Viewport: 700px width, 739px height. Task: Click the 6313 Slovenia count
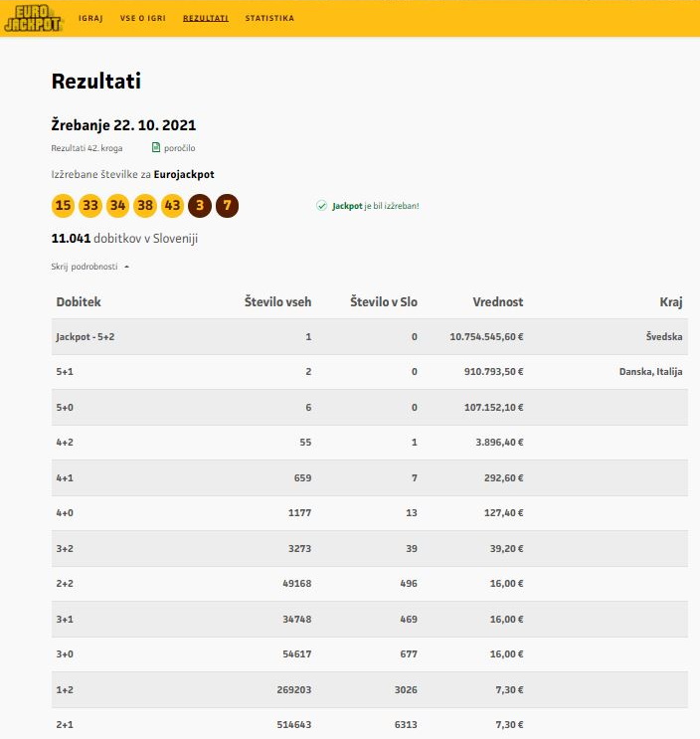406,725
